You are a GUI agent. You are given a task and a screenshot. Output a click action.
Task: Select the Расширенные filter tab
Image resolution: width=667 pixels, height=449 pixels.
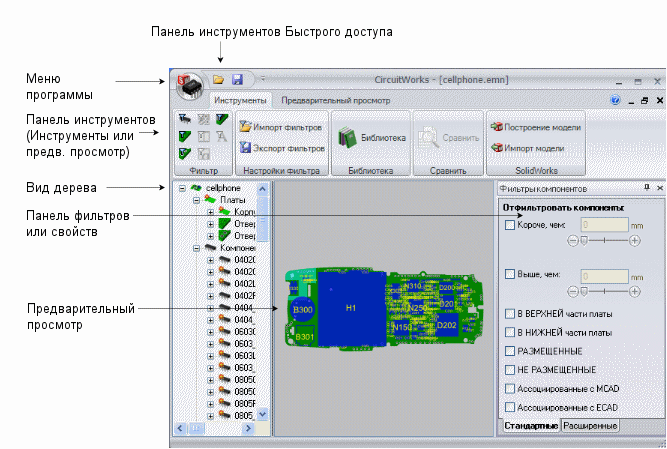pos(590,426)
